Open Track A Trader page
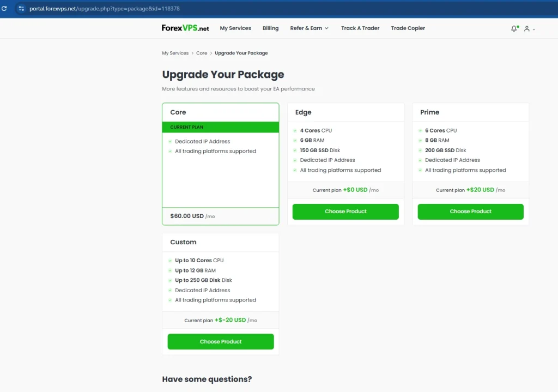This screenshot has width=558, height=392. [360, 28]
